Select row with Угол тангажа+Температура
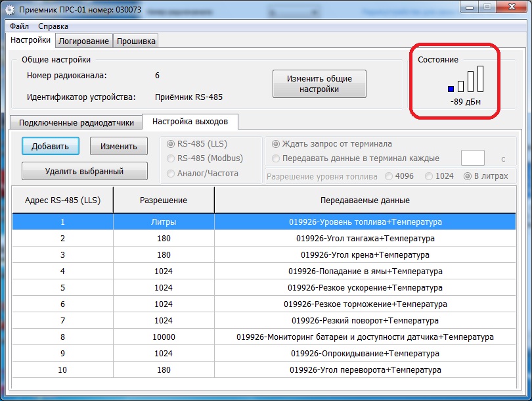 263,239
